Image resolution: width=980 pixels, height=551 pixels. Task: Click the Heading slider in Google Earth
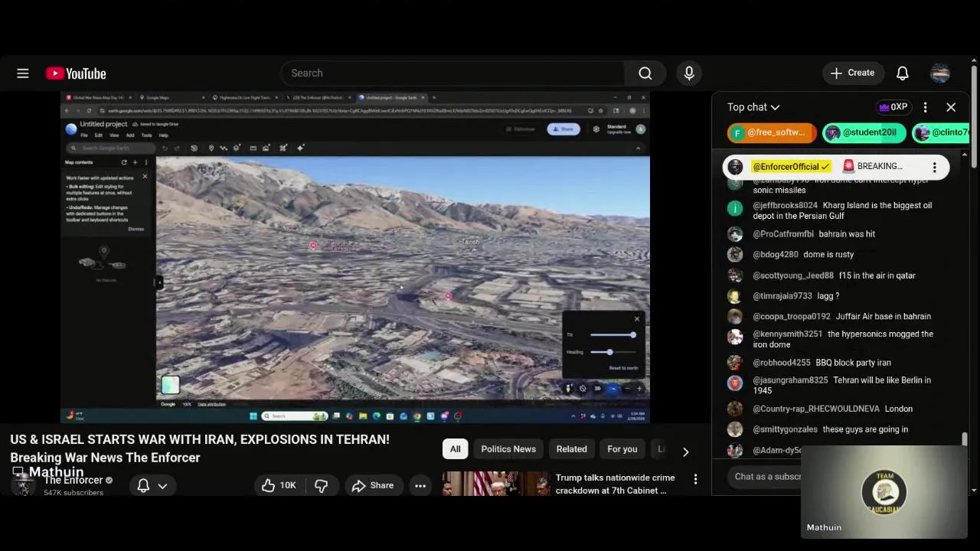pos(613,352)
